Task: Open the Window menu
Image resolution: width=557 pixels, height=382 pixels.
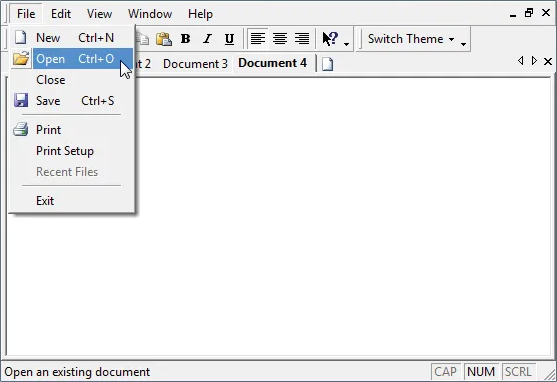Action: tap(150, 14)
